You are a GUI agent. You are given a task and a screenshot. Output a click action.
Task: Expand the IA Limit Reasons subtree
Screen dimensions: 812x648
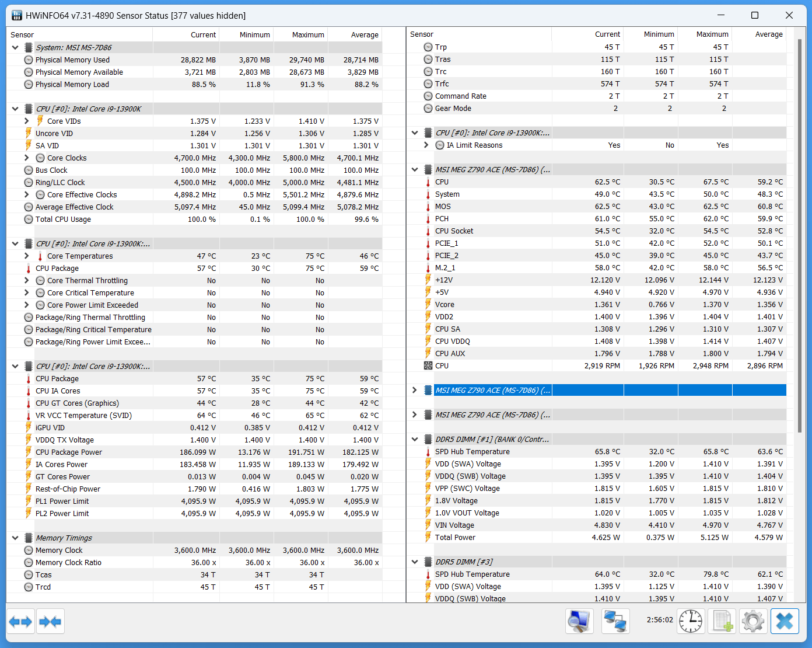coord(426,145)
